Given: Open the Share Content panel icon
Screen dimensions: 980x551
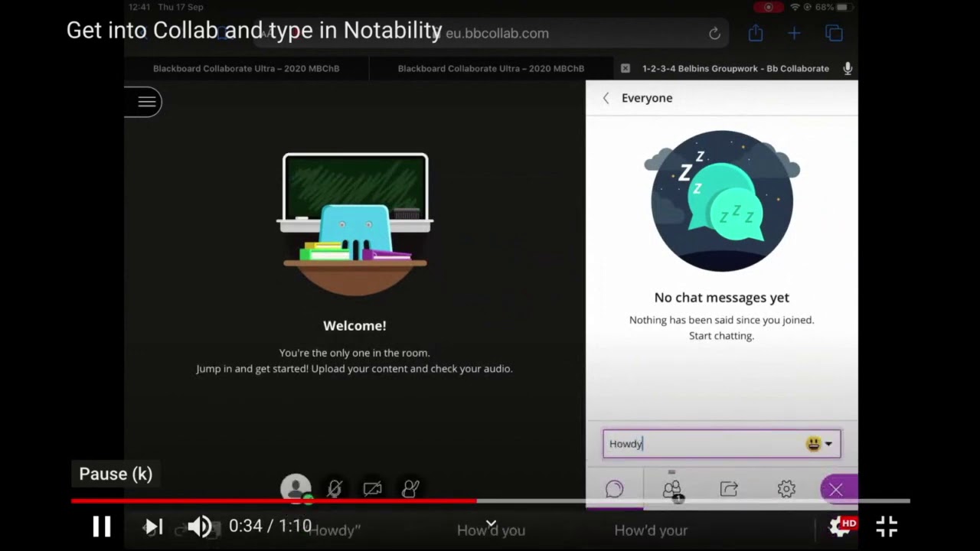Looking at the screenshot, I should pyautogui.click(x=729, y=489).
